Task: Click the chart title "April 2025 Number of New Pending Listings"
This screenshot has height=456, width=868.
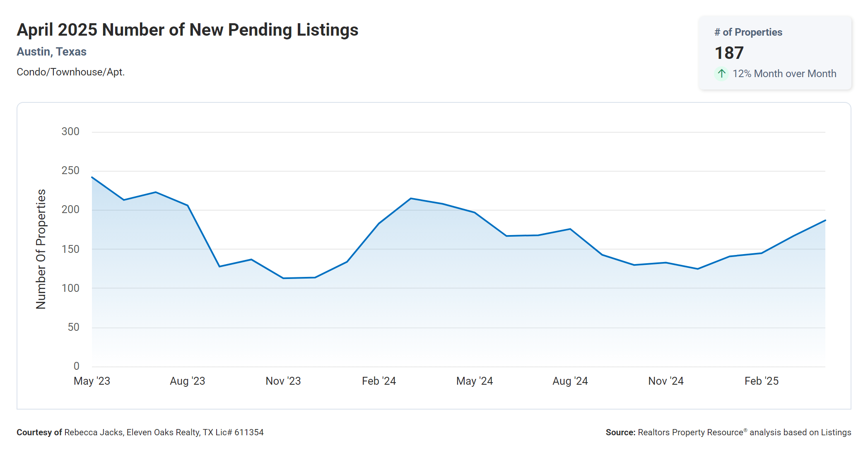Action: (187, 30)
